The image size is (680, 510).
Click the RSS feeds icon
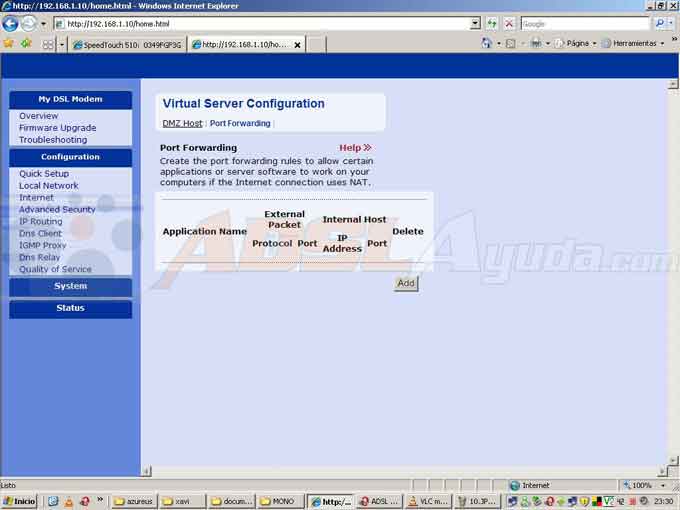click(511, 43)
